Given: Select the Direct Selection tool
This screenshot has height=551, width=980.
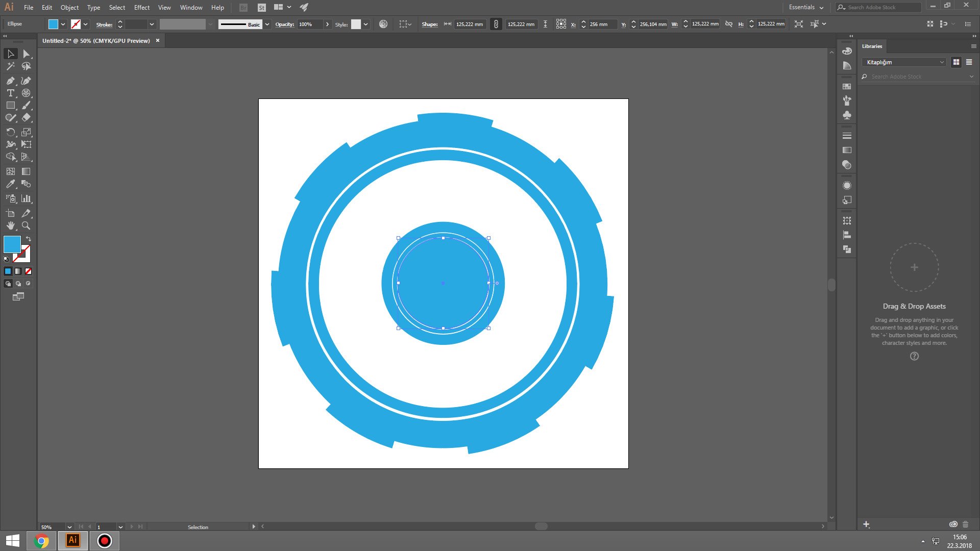Looking at the screenshot, I should coord(26,54).
